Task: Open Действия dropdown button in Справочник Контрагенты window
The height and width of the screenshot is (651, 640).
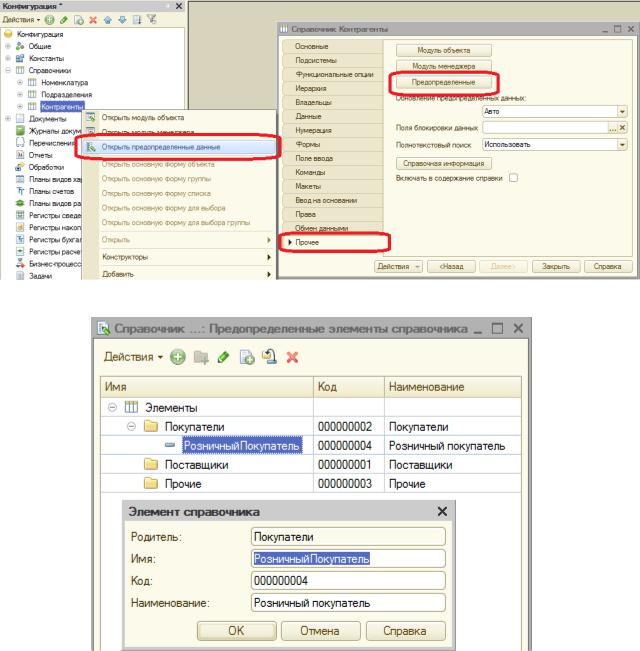Action: tap(398, 267)
